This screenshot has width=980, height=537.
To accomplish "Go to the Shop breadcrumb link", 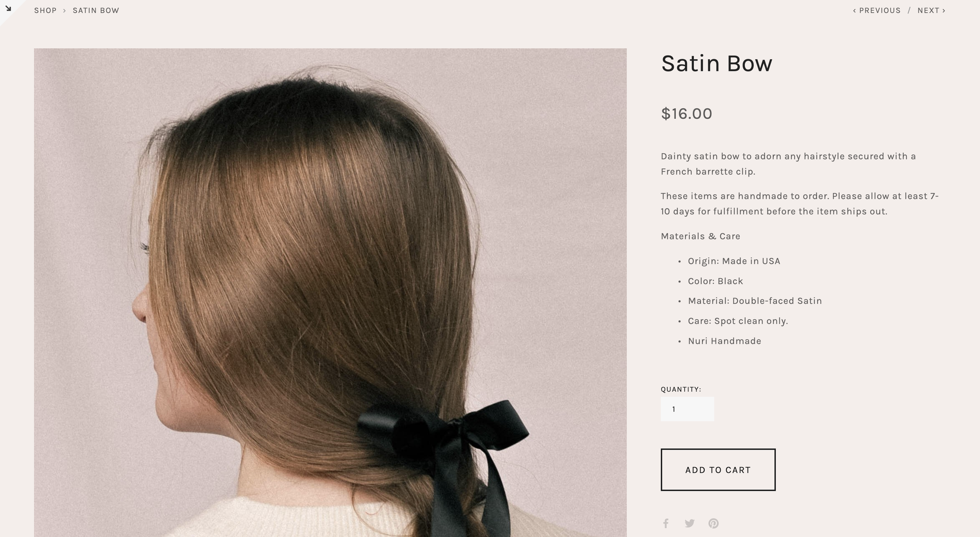I will [45, 11].
